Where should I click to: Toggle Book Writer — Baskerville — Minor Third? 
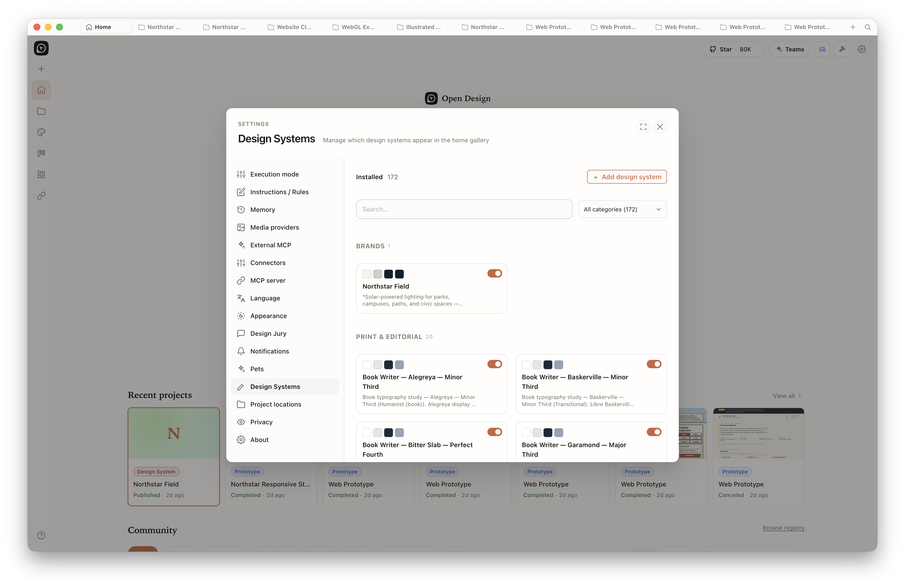(x=654, y=364)
